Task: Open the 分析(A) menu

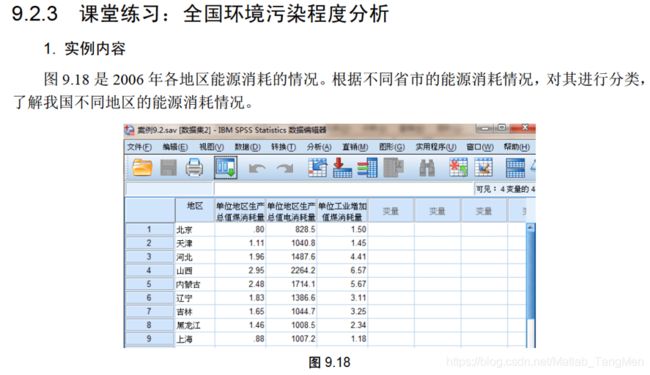Action: tap(319, 147)
